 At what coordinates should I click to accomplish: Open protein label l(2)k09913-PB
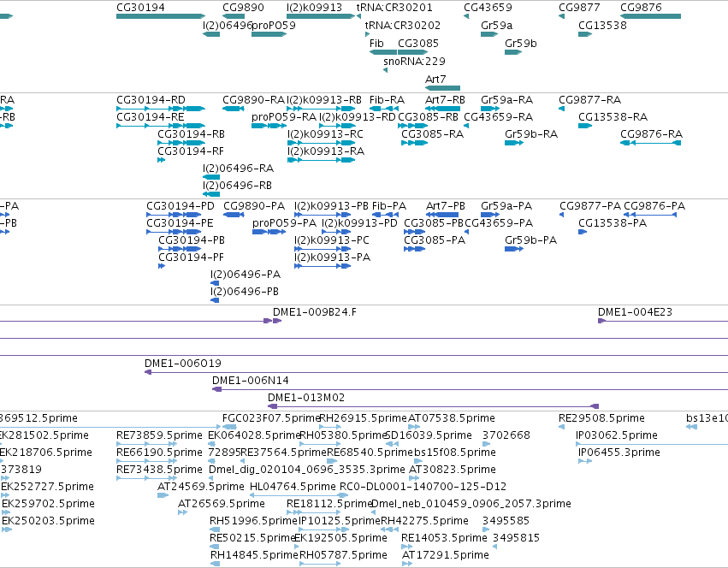pos(331,206)
